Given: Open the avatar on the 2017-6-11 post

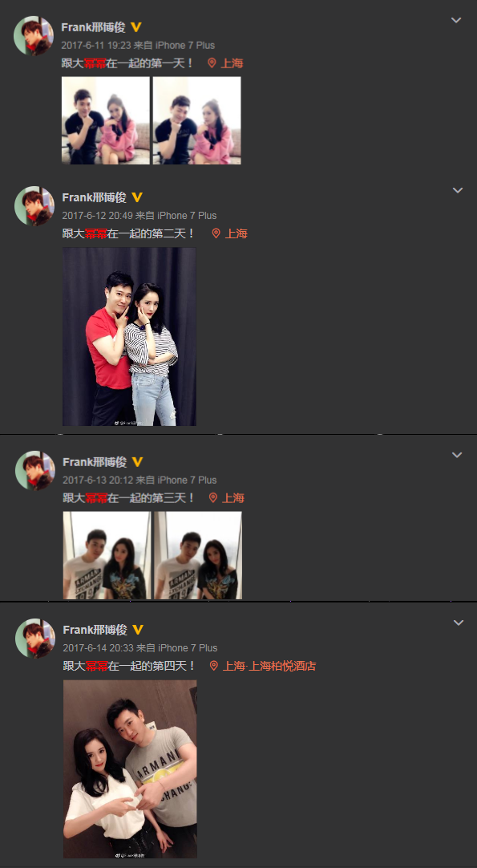Looking at the screenshot, I should (34, 35).
